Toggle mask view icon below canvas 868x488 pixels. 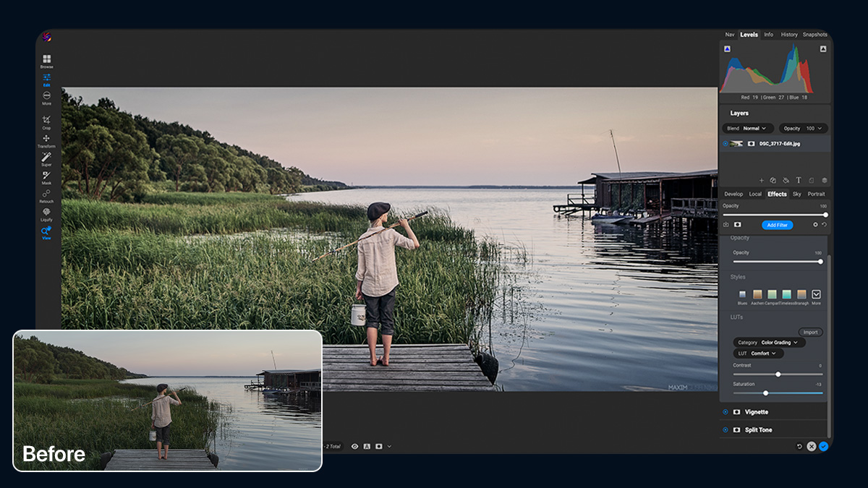(x=379, y=446)
